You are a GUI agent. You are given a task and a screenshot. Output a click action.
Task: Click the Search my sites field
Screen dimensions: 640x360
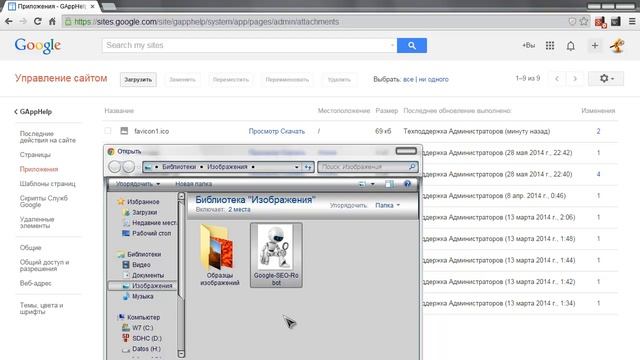coord(249,45)
